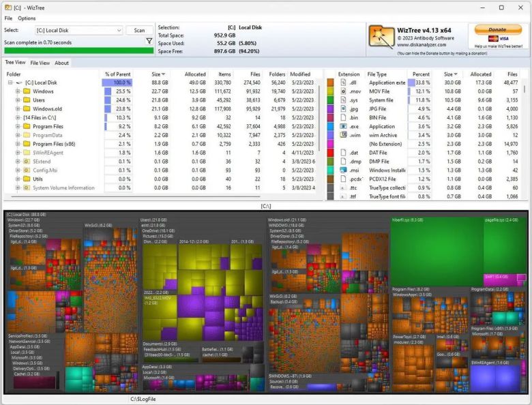
Task: Click the .wim archive icon
Action: pyautogui.click(x=343, y=135)
